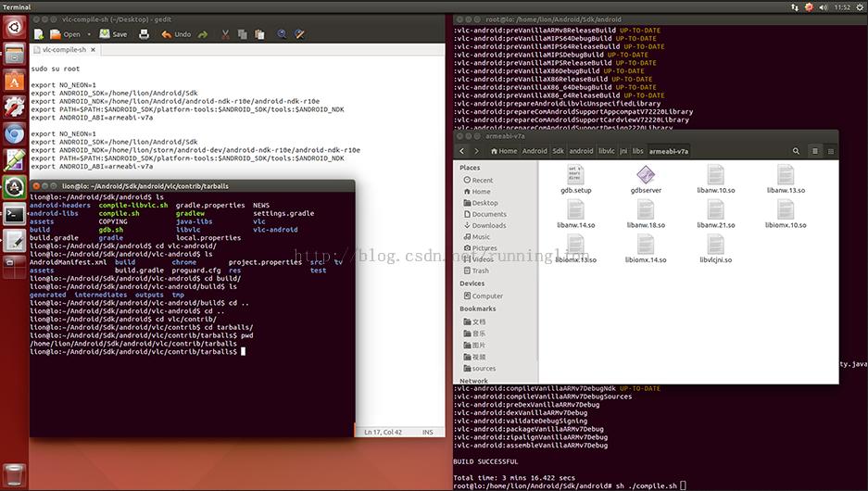Viewport: 868px width, 491px height.
Task: Close the vlc-compile-sh tab with its x
Action: (x=93, y=50)
